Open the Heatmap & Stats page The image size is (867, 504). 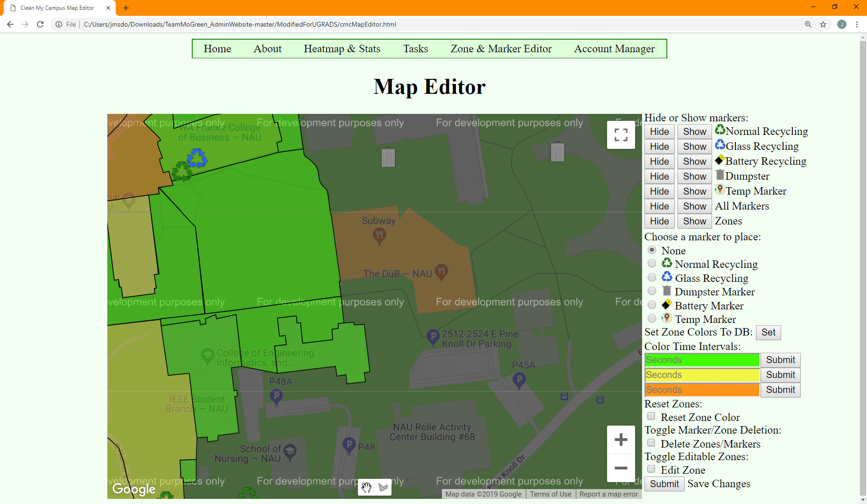(342, 49)
